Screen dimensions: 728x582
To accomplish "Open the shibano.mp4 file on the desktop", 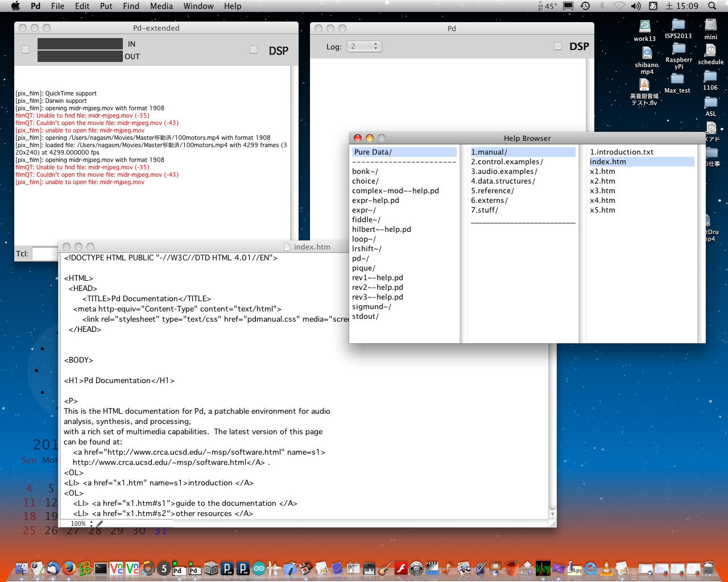I will [647, 53].
